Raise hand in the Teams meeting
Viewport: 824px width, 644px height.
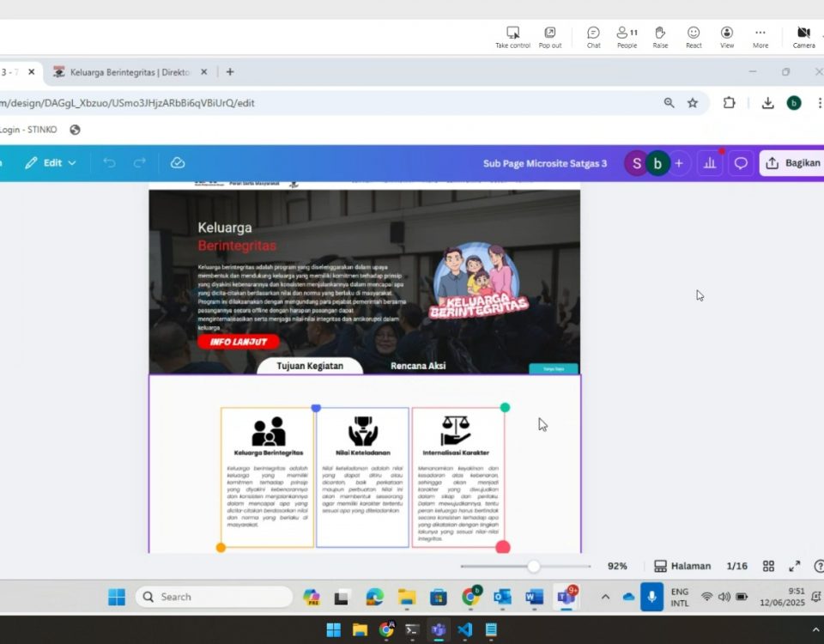[660, 37]
